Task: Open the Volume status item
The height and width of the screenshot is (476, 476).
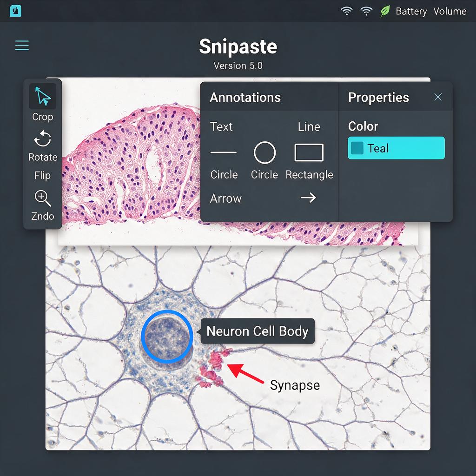Action: [x=450, y=12]
